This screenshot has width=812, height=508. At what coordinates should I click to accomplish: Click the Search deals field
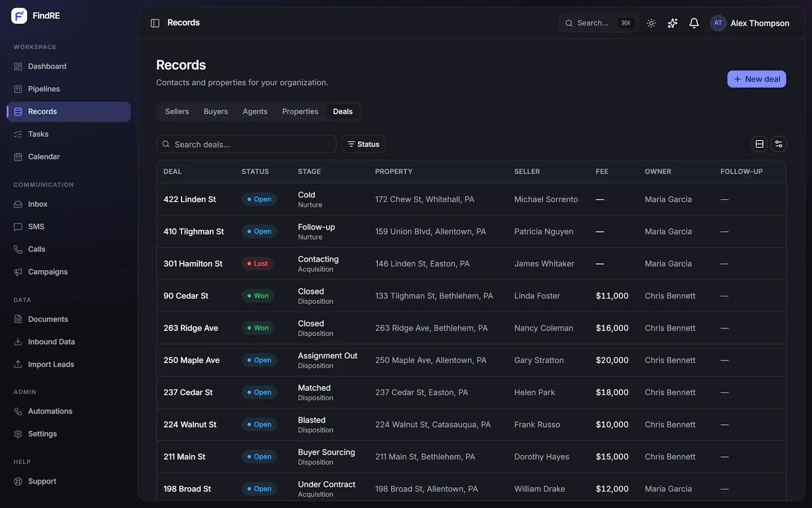click(x=246, y=144)
